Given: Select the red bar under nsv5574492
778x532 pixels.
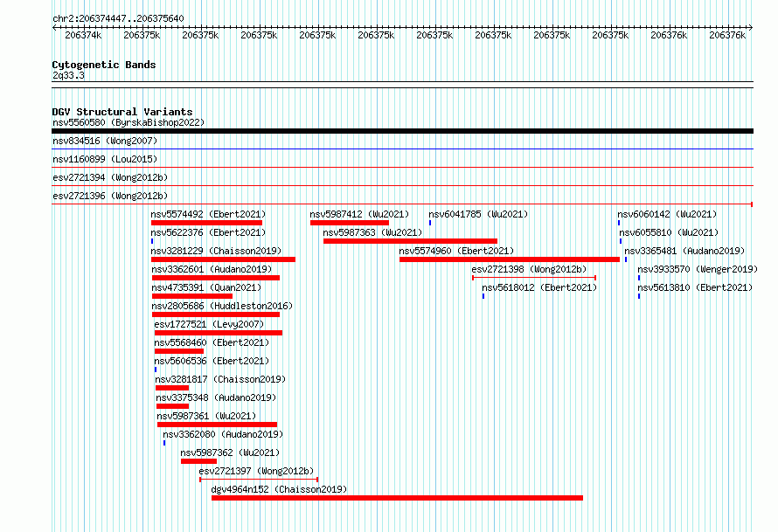Looking at the screenshot, I should [x=206, y=223].
